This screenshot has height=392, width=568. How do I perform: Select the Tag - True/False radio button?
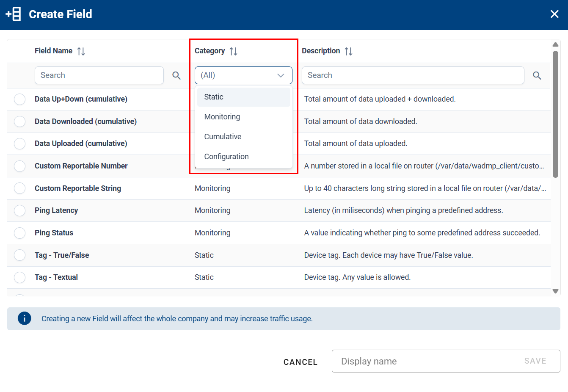point(19,255)
